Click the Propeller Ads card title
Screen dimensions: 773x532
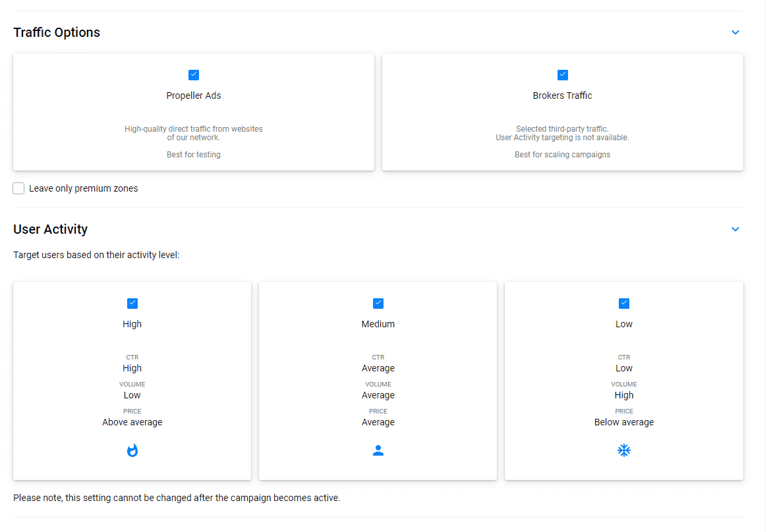194,95
